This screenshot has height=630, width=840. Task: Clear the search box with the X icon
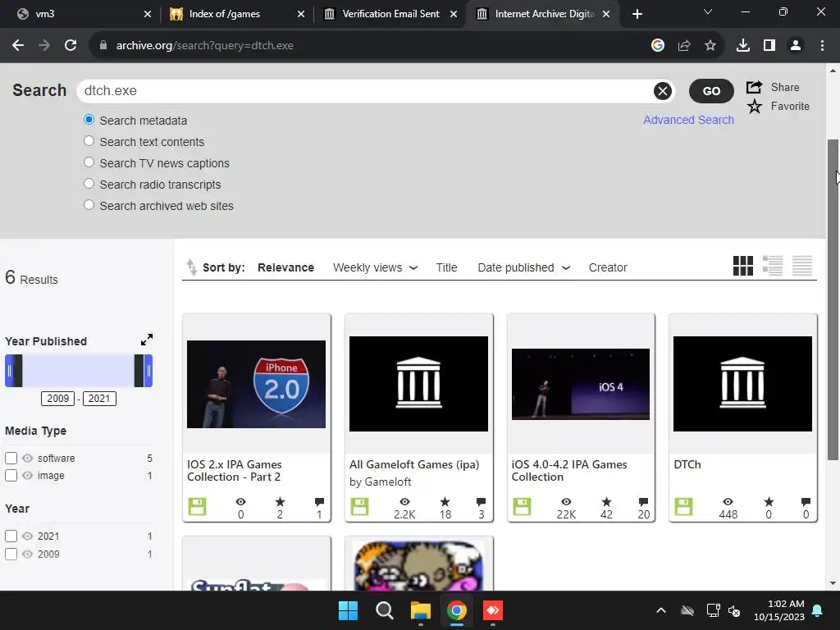click(663, 91)
